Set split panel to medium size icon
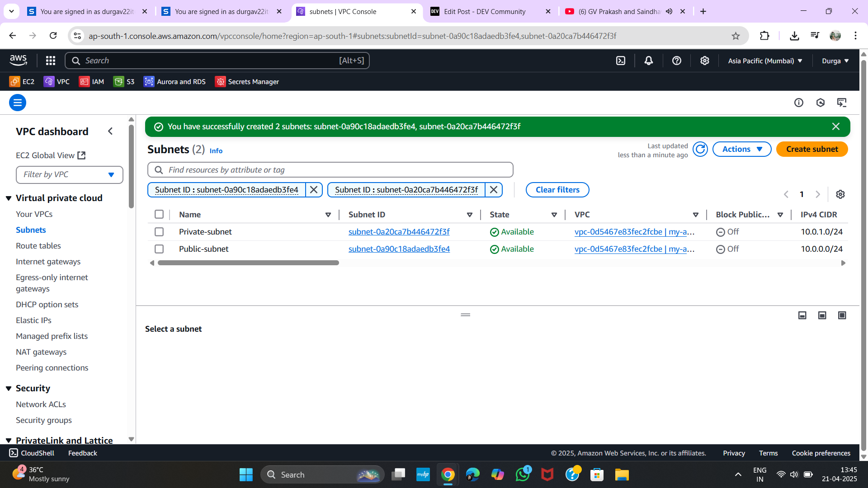 822,315
